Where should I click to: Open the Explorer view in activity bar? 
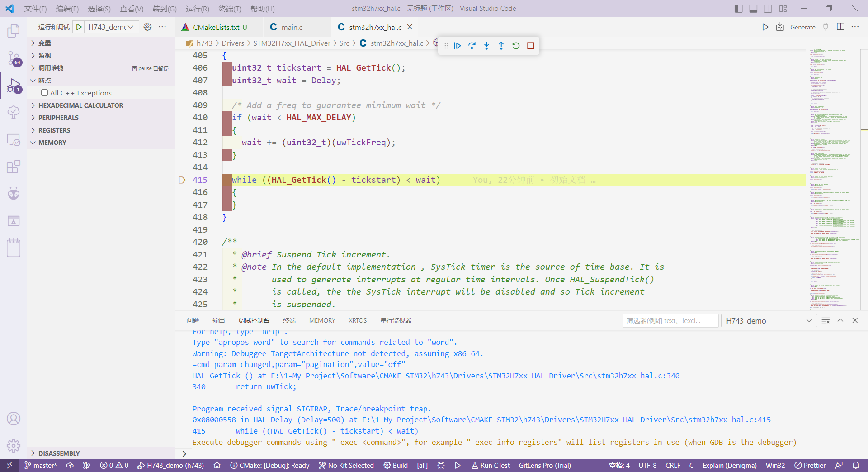click(14, 31)
